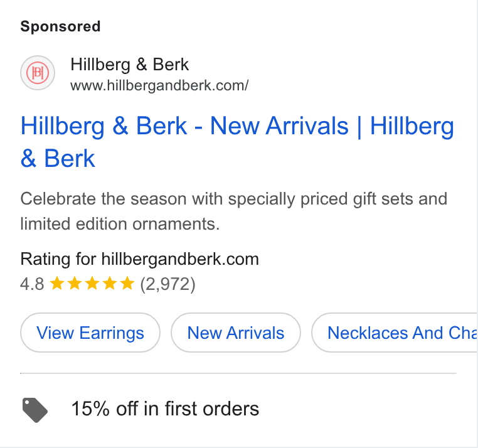Select the View Earrings chip
478x448 pixels.
[x=90, y=333]
